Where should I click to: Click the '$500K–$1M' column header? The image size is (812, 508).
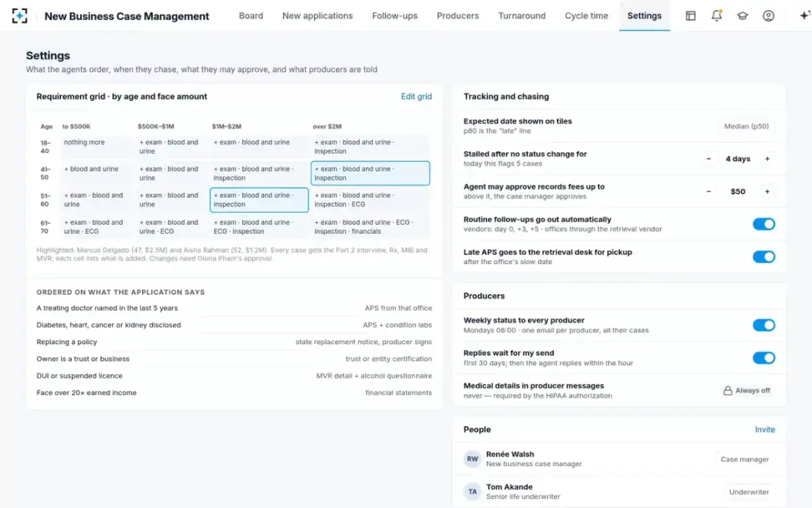tap(156, 127)
